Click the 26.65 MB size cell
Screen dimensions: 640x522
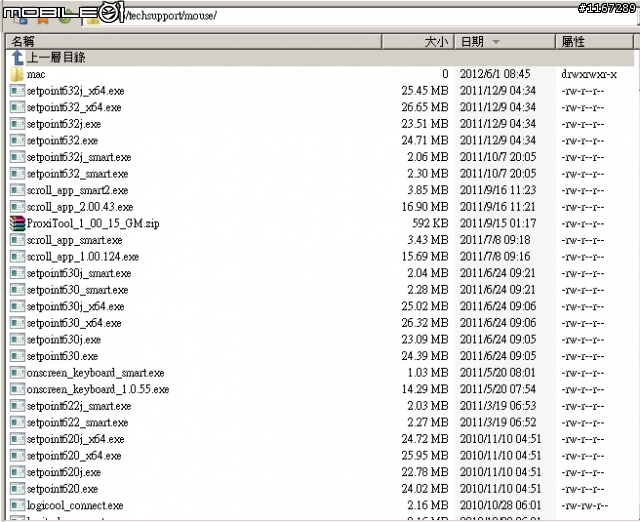point(425,107)
